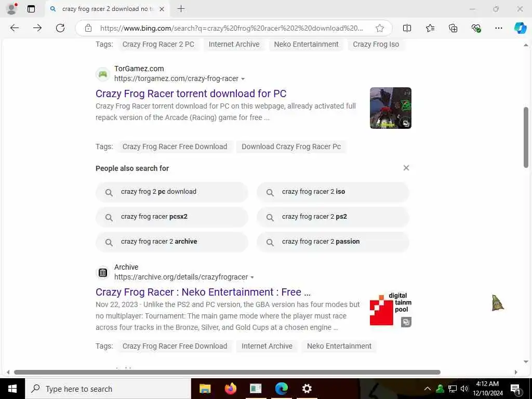Viewport: 532px width, 399px height.
Task: Open the network status tray icon
Action: [x=453, y=389]
